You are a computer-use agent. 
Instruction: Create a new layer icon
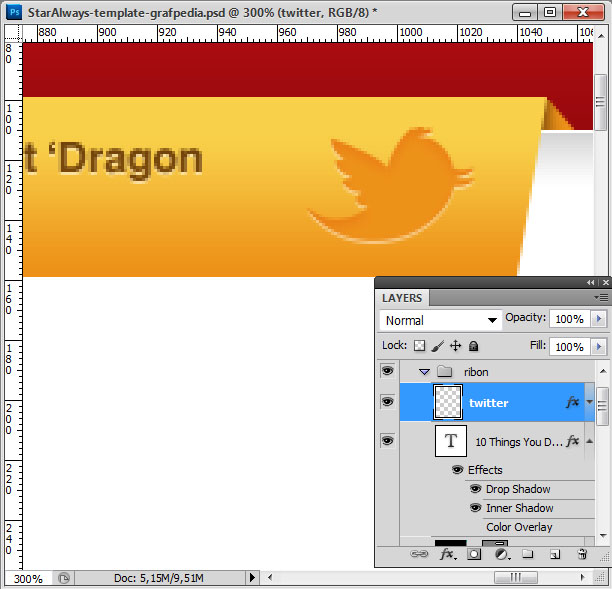(555, 554)
